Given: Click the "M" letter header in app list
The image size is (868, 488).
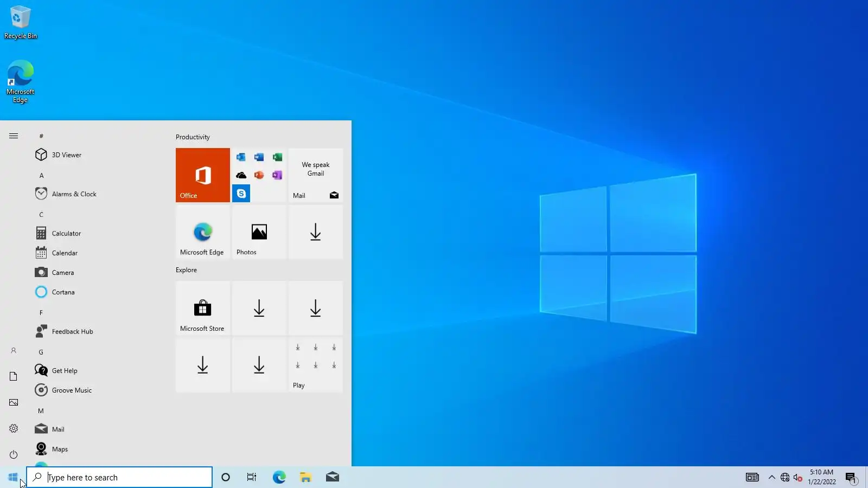Looking at the screenshot, I should point(41,411).
